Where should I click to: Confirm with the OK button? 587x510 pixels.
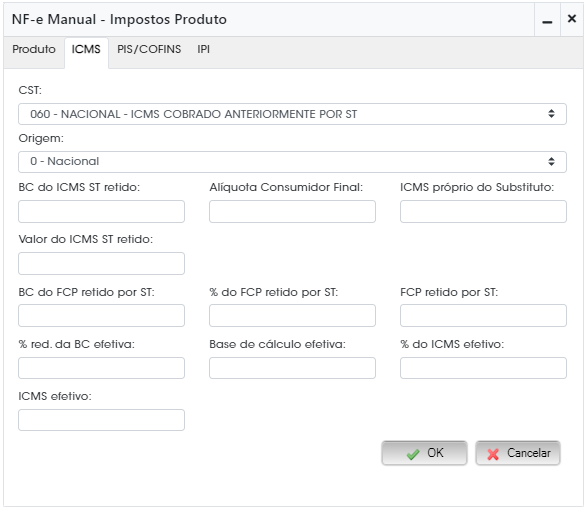[x=424, y=453]
